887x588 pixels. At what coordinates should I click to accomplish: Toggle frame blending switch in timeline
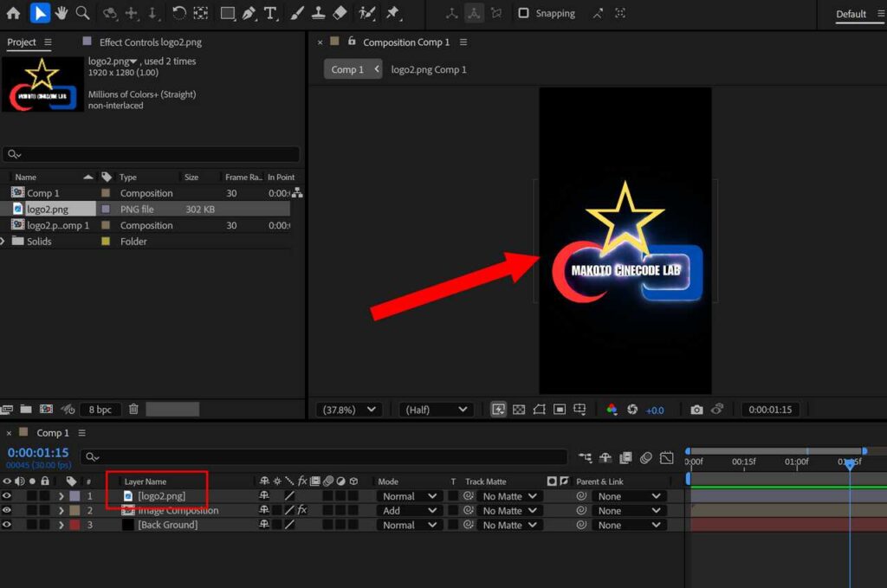[x=625, y=457]
